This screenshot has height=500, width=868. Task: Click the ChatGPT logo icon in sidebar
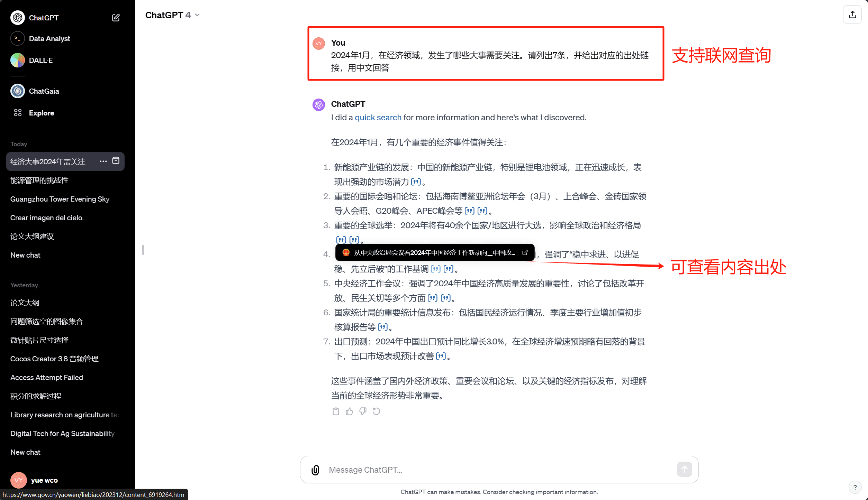point(17,17)
